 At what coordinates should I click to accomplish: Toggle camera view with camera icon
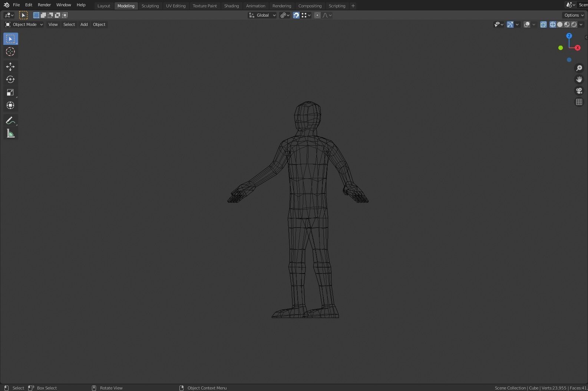click(x=579, y=91)
